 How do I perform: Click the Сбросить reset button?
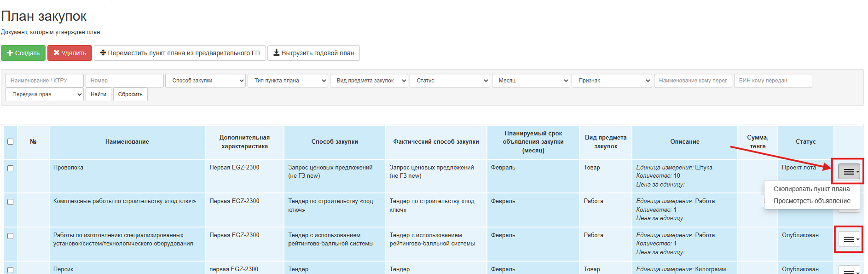(130, 94)
